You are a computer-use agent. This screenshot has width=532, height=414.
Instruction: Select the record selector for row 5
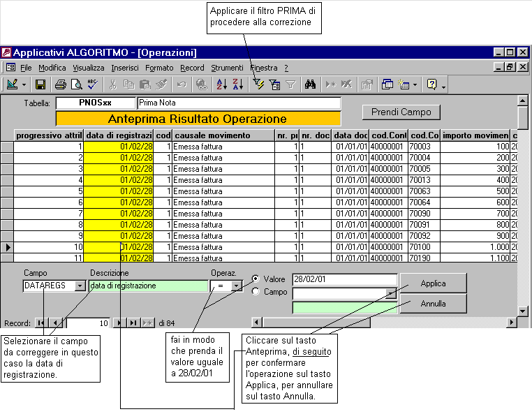point(7,191)
